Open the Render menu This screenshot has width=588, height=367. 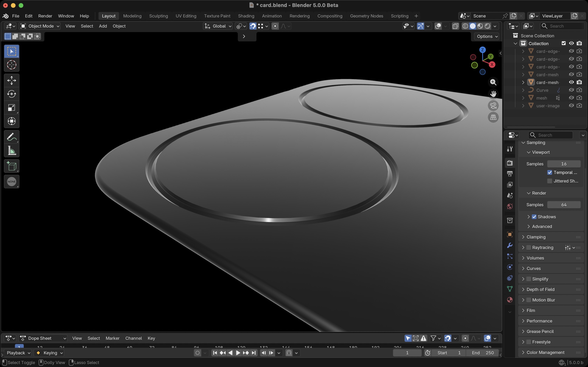(45, 16)
